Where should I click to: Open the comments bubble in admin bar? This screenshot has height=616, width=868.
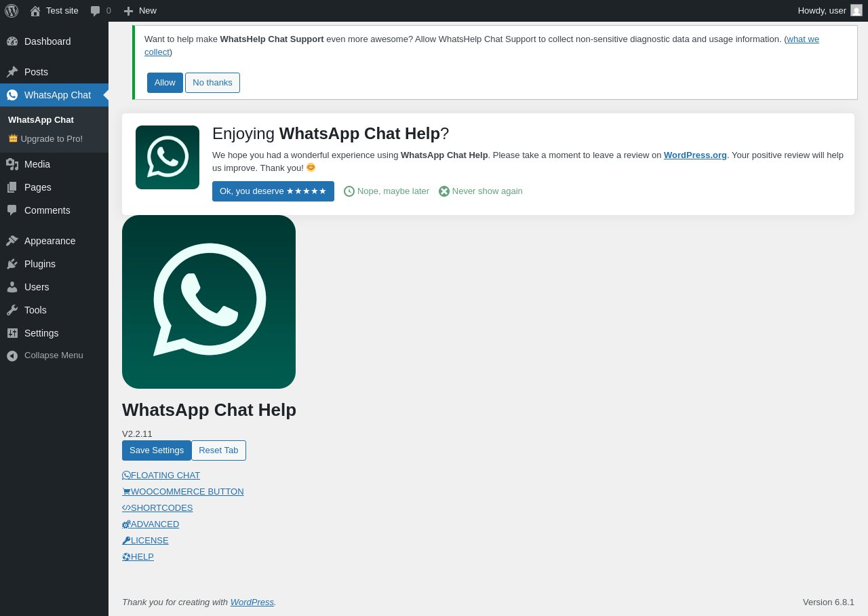coord(95,11)
